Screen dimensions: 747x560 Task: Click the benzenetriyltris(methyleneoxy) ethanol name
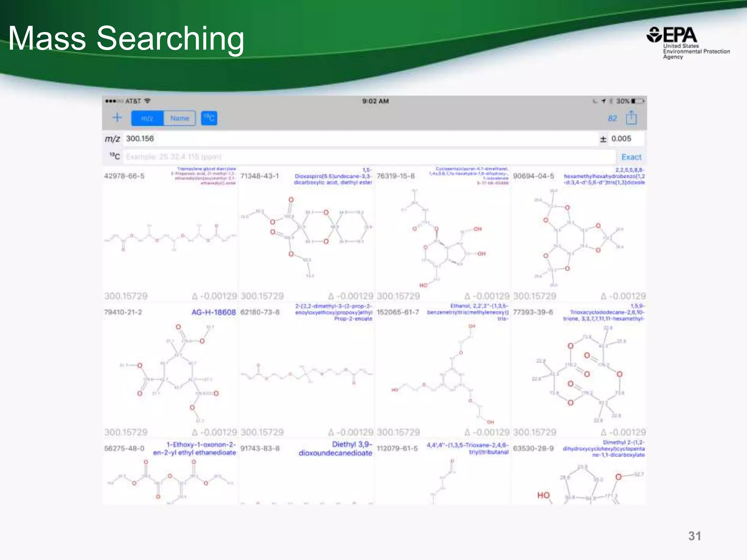468,312
